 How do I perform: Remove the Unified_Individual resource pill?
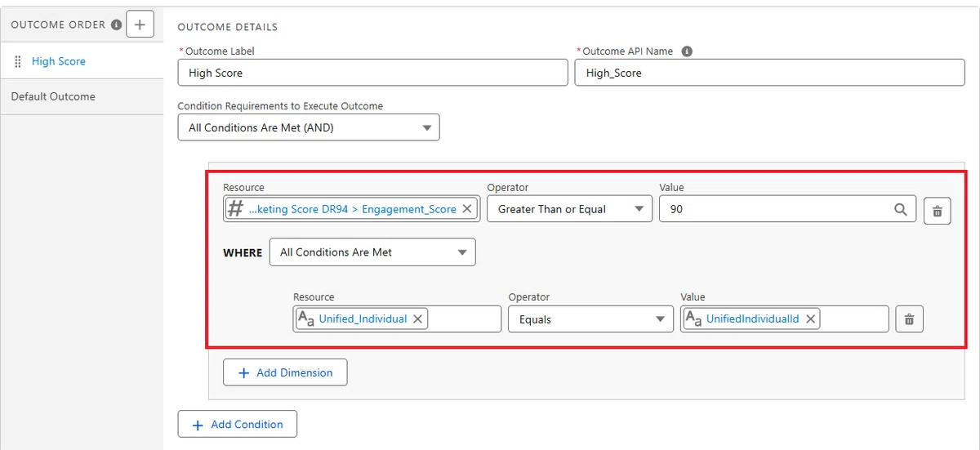point(417,319)
